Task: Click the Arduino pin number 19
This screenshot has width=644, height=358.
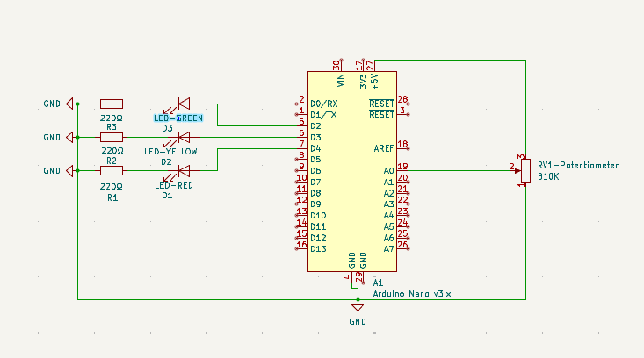Action: 402,167
